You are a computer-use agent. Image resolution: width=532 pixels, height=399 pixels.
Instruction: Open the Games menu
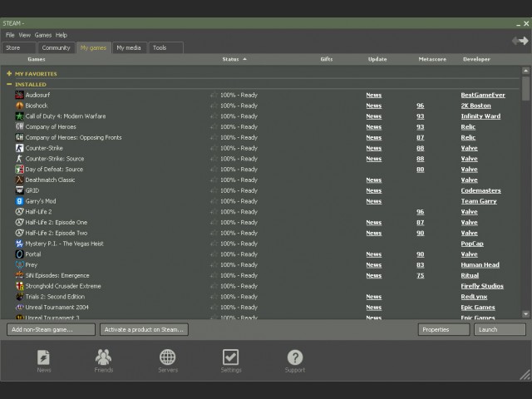pyautogui.click(x=43, y=35)
